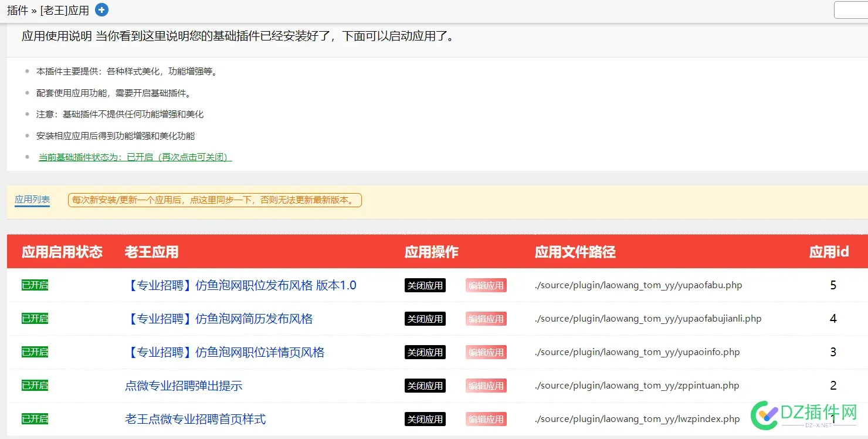Click 关闭应用 for zppintuan.php row
The height and width of the screenshot is (439, 868).
[x=425, y=386]
